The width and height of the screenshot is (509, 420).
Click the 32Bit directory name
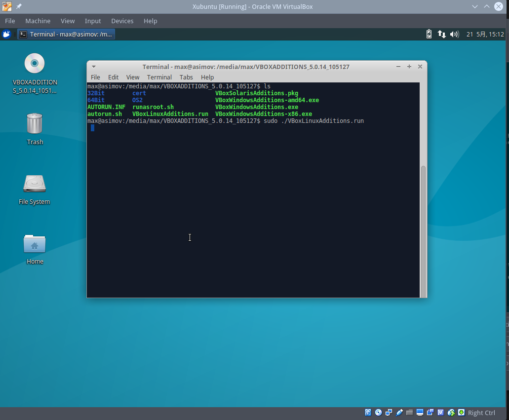(x=96, y=93)
